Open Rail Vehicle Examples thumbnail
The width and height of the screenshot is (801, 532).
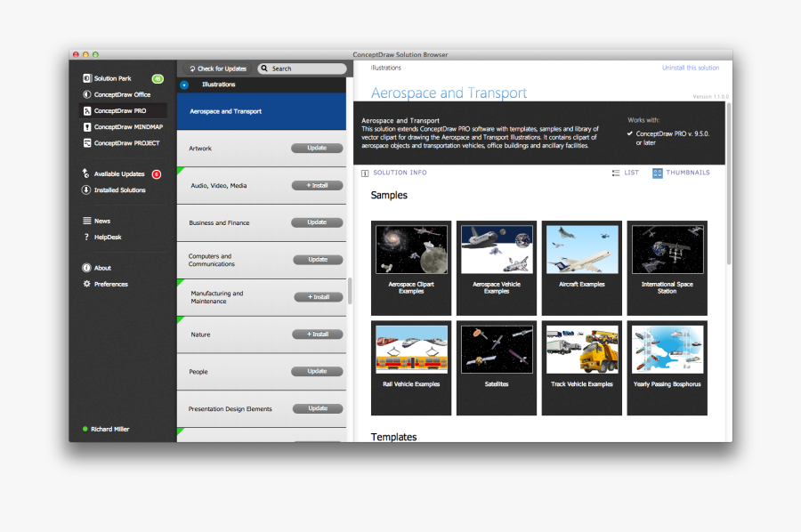(411, 368)
